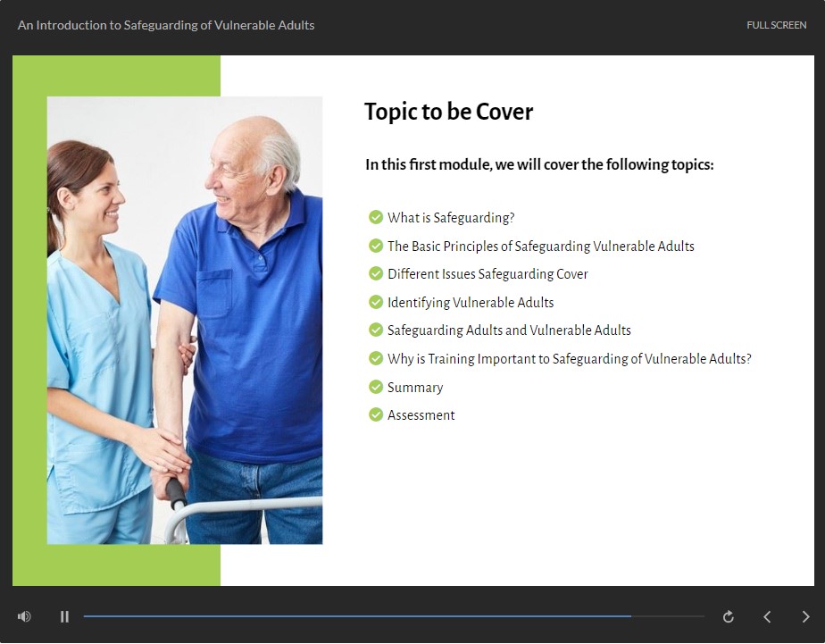Select 'The Basic Principles of Safeguarding' topic

pos(540,247)
